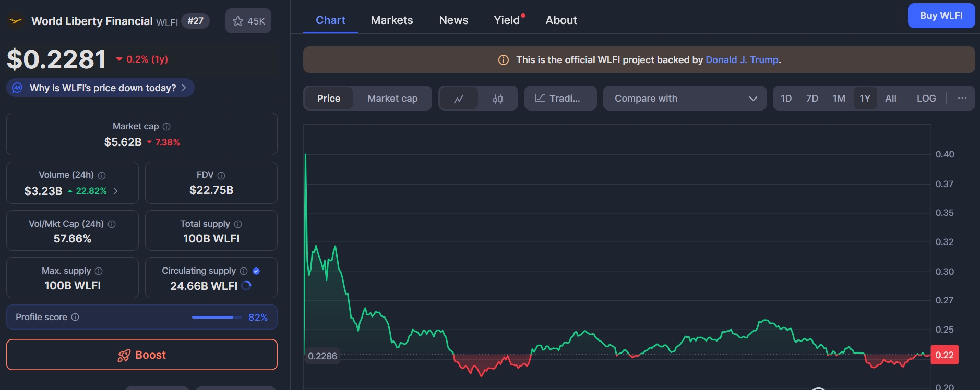This screenshot has width=980, height=390.
Task: Click the Total supply info icon
Action: [238, 224]
